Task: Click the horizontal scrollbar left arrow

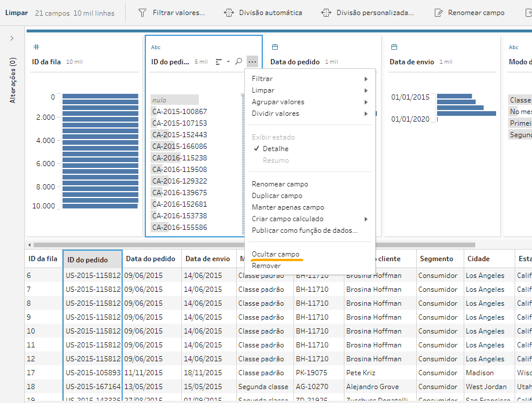Action: pyautogui.click(x=30, y=245)
